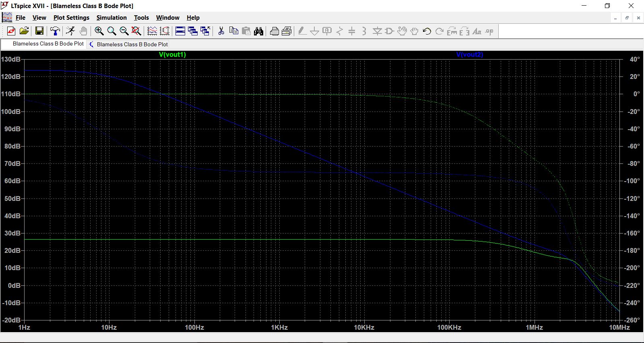The height and width of the screenshot is (343, 644).
Task: Click the 1KHz frequency axis label
Action: pyautogui.click(x=279, y=327)
